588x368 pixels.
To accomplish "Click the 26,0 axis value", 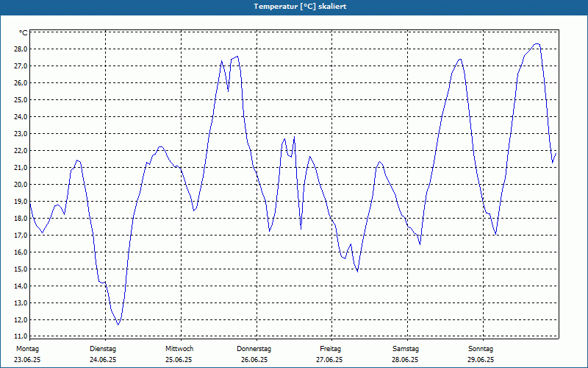I will click(21, 83).
